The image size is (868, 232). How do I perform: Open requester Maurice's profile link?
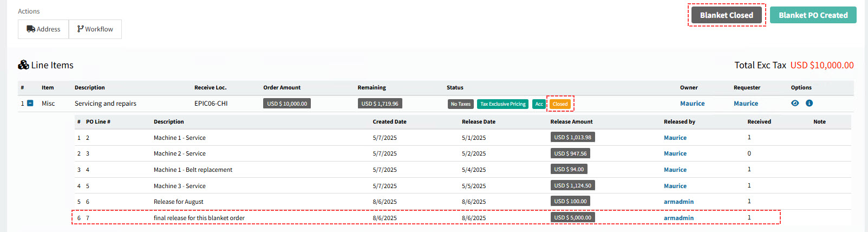746,104
